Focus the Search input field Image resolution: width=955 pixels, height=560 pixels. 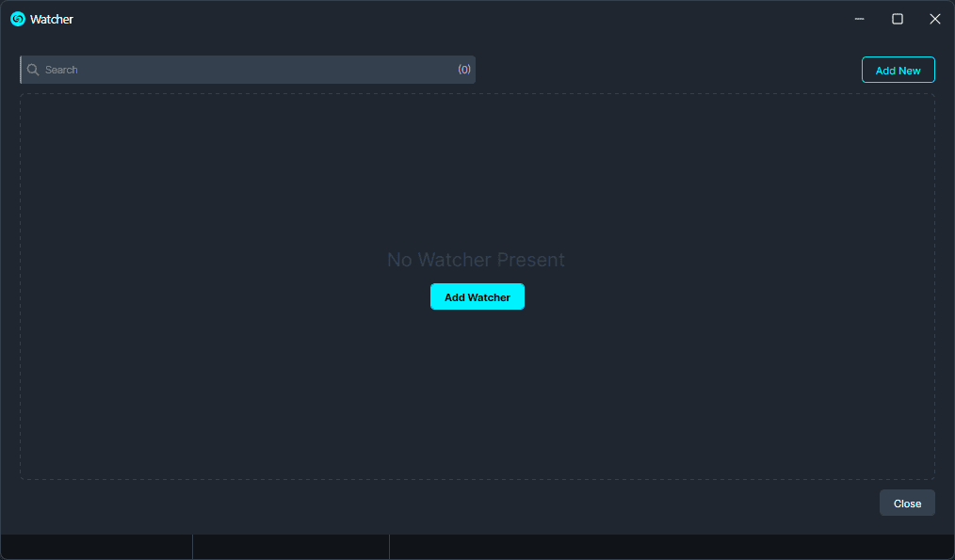pyautogui.click(x=245, y=70)
